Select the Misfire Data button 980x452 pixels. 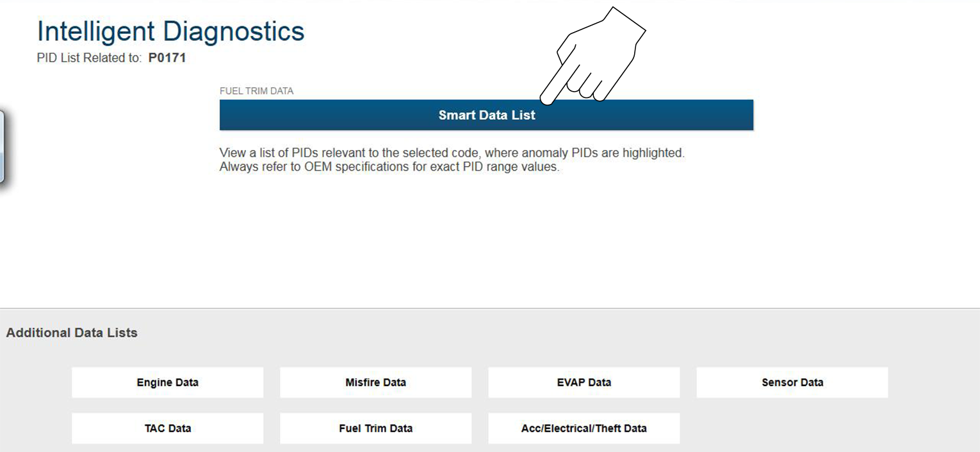375,382
